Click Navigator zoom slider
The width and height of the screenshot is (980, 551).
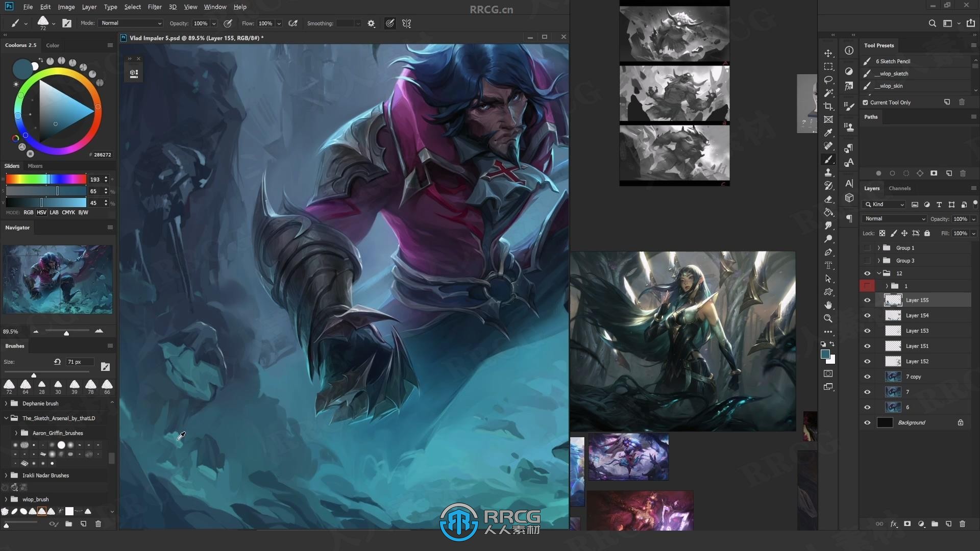(x=66, y=332)
